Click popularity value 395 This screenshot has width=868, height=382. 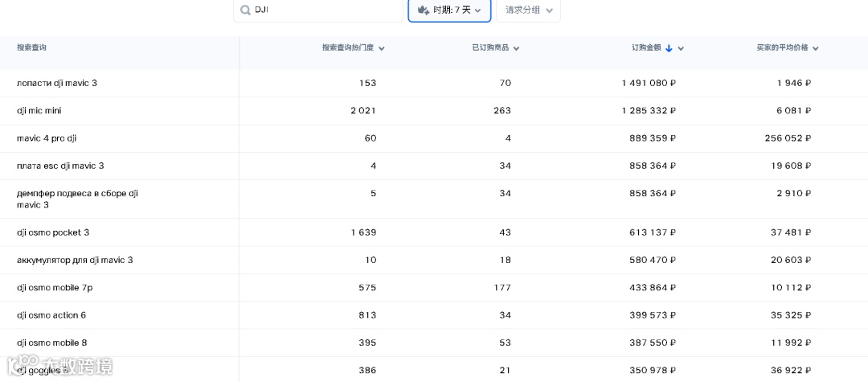(x=367, y=343)
